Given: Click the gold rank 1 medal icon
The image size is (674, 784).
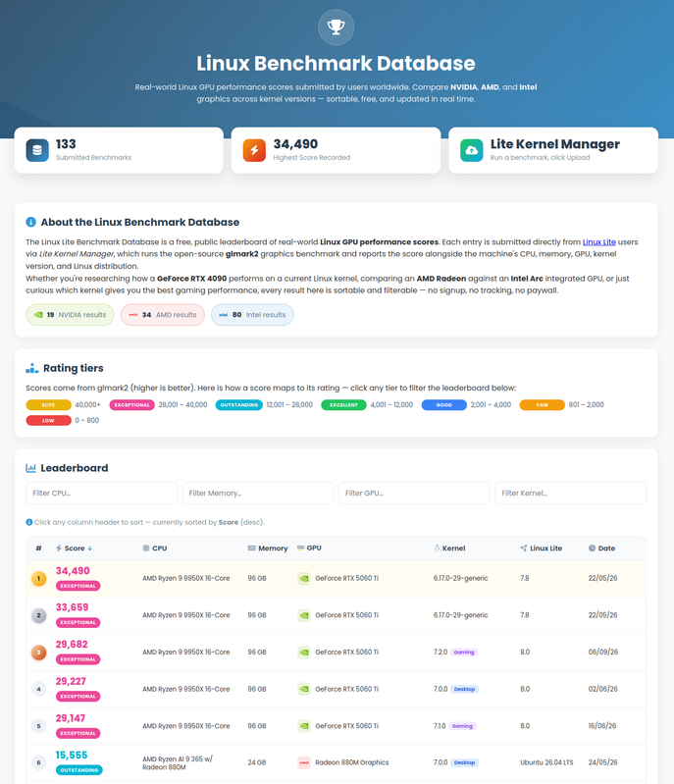Looking at the screenshot, I should 39,579.
